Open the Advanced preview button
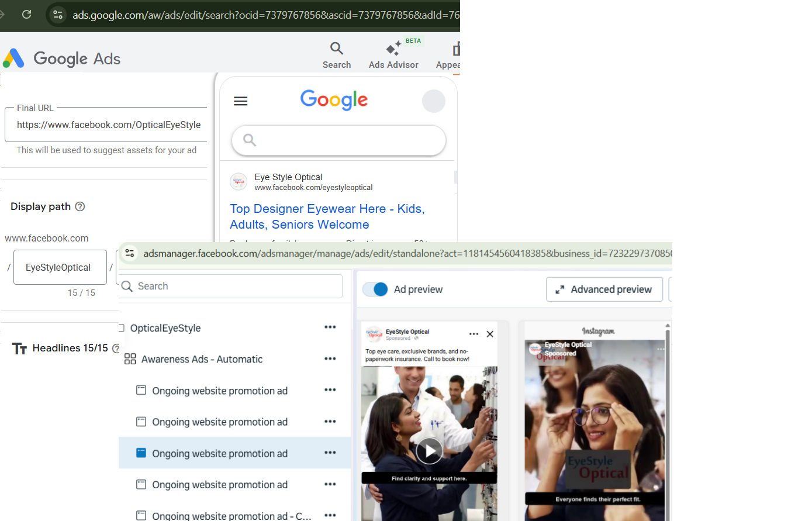The image size is (812, 521). tap(604, 289)
